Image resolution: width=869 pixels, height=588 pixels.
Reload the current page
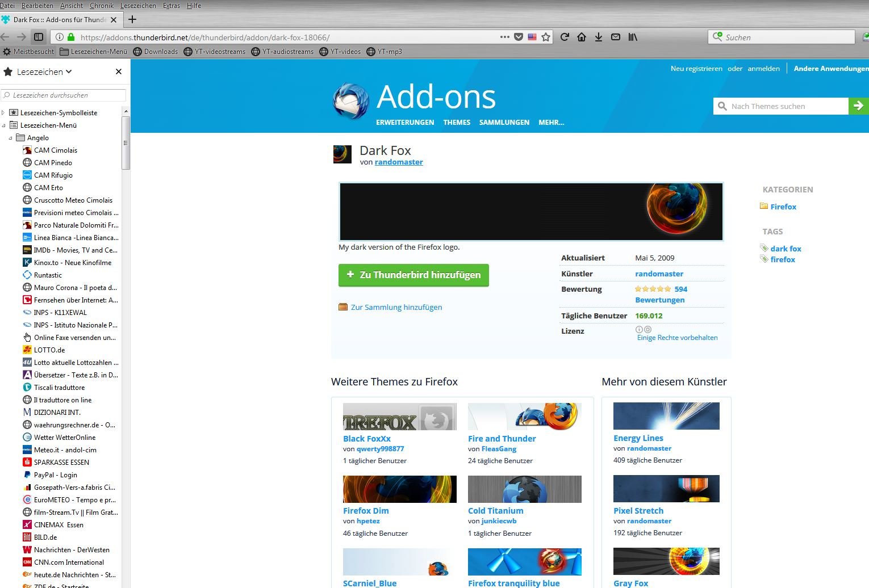tap(565, 37)
